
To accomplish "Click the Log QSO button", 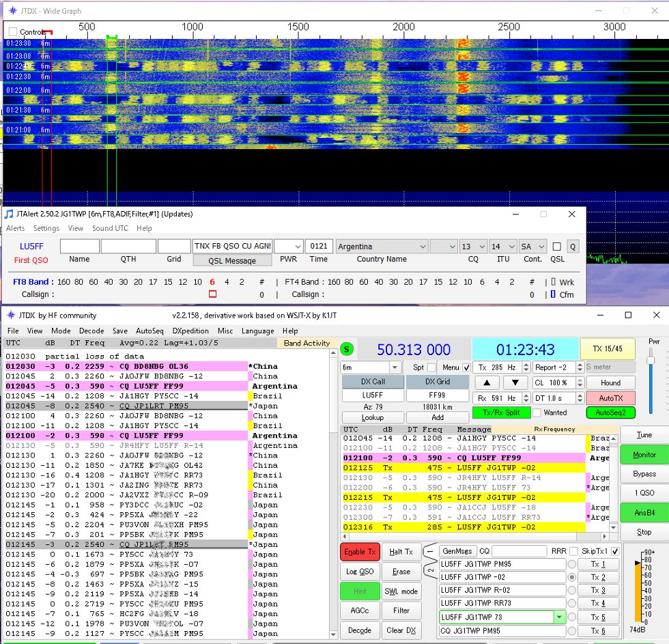I will pyautogui.click(x=360, y=571).
